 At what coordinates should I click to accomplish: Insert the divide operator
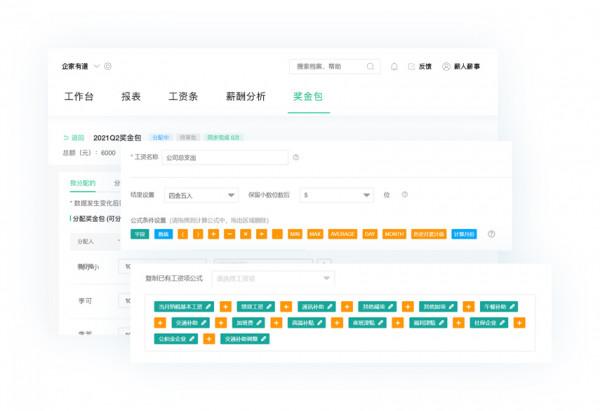[x=261, y=234]
